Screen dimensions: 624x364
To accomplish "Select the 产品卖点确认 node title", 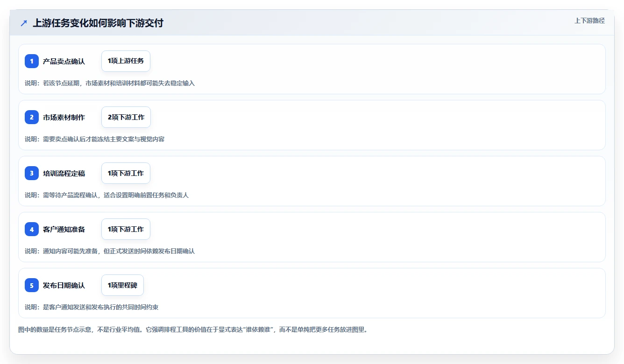I will click(x=64, y=61).
